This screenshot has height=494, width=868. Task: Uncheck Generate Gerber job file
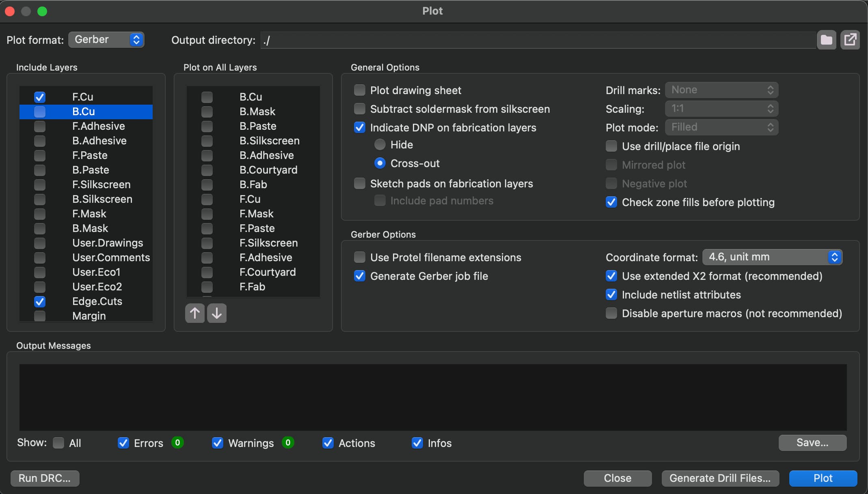pos(360,276)
